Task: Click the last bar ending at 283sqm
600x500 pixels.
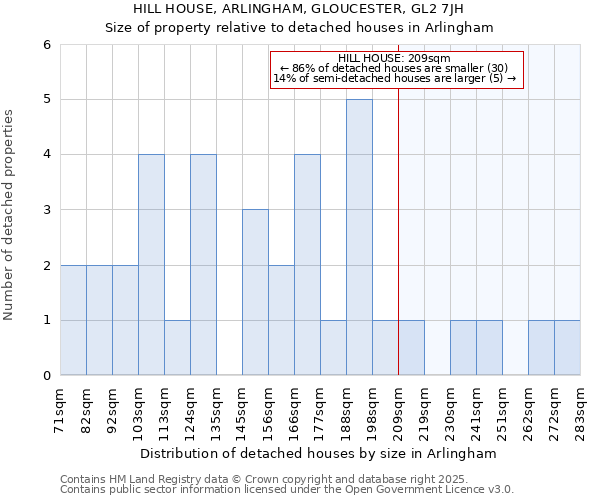Action: [x=567, y=348]
